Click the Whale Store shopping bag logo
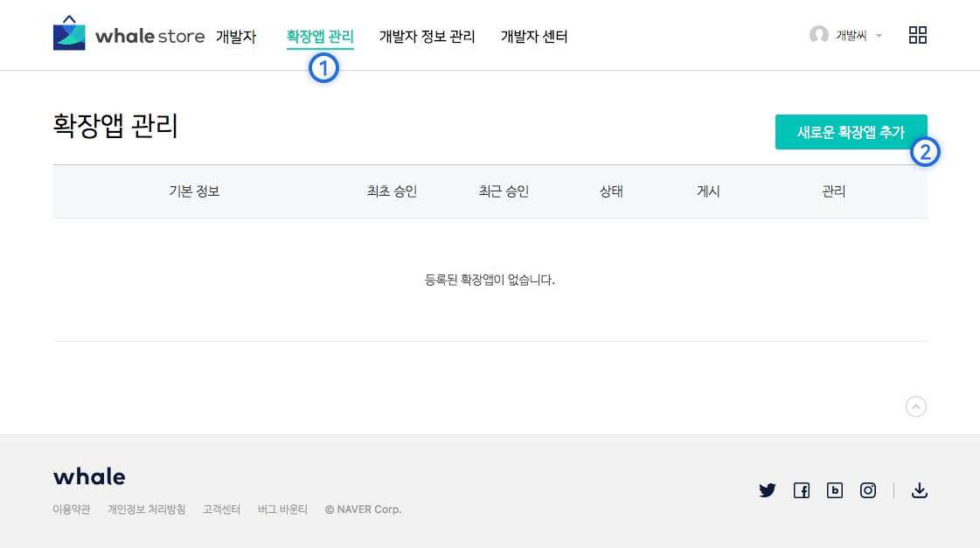The height and width of the screenshot is (548, 980). [69, 33]
